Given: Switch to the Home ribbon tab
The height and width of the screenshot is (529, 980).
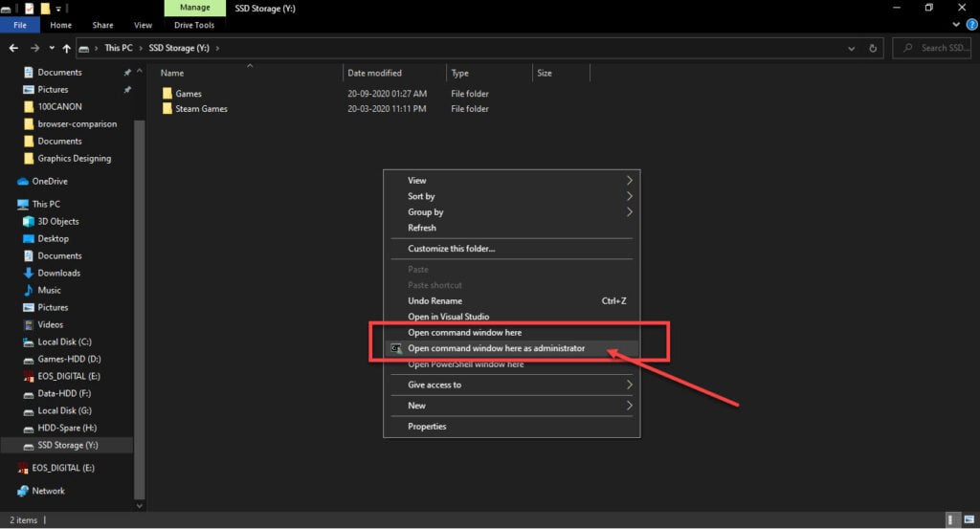Looking at the screenshot, I should pyautogui.click(x=60, y=25).
